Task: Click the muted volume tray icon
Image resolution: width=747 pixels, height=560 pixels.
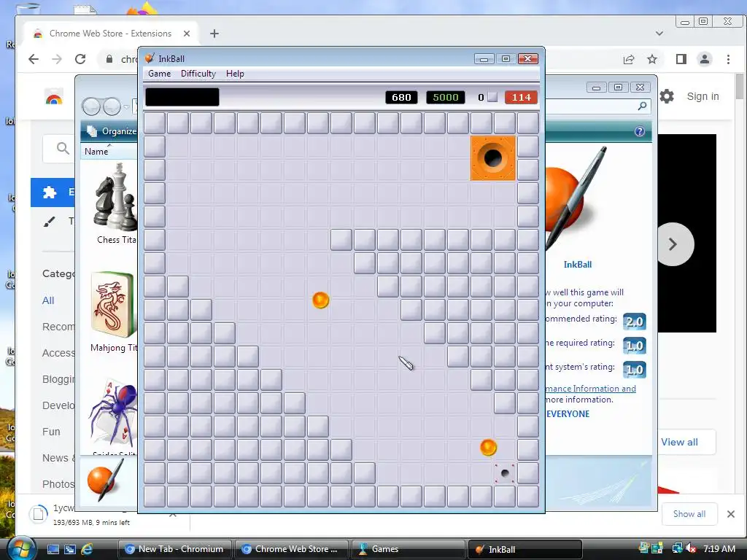Action: pos(692,548)
